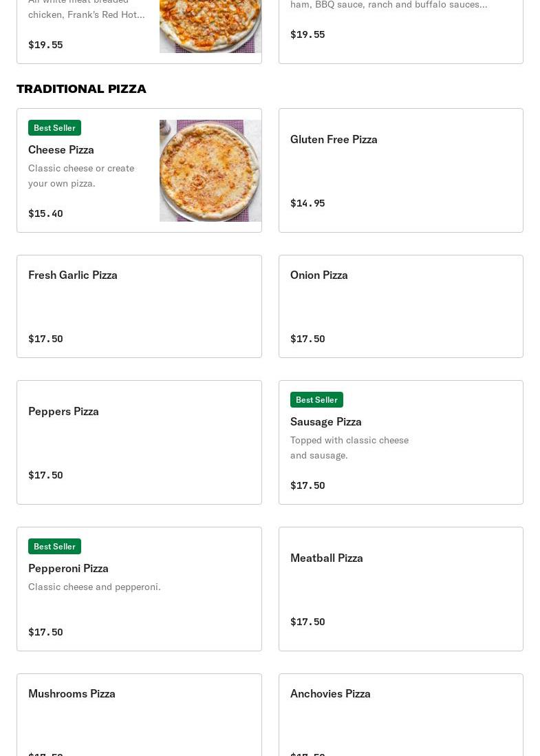Click the $15.40 Cheese Pizza price
This screenshot has width=540, height=756.
tap(45, 213)
